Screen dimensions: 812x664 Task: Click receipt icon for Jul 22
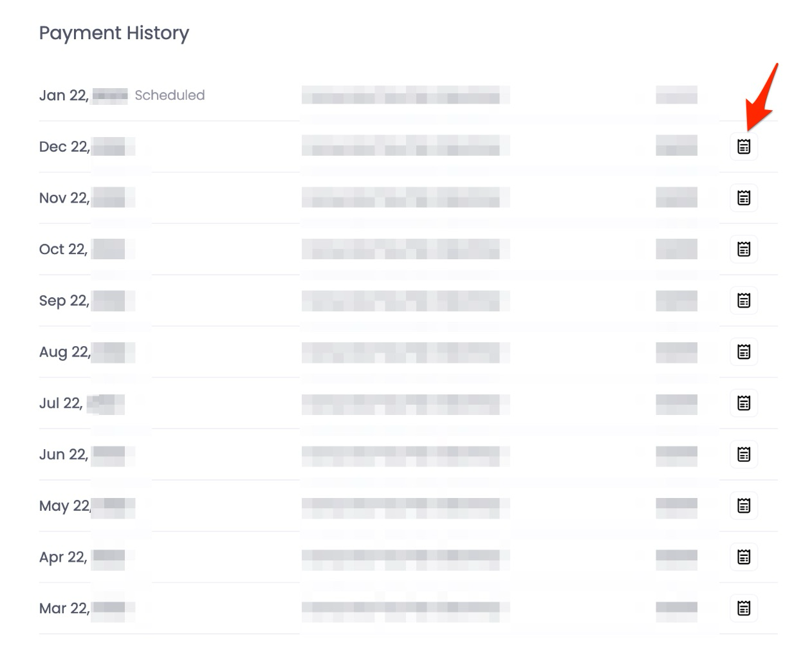click(744, 403)
